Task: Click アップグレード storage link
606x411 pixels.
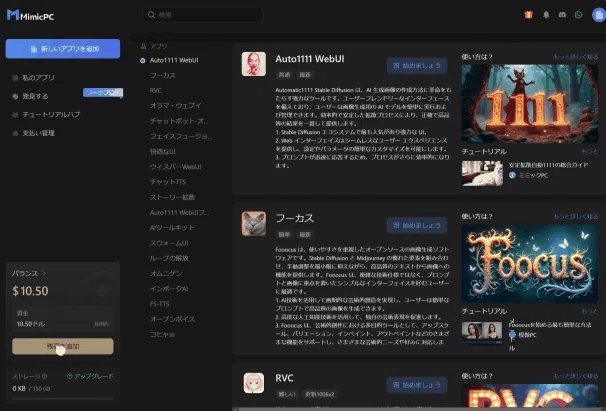Action: [90, 376]
